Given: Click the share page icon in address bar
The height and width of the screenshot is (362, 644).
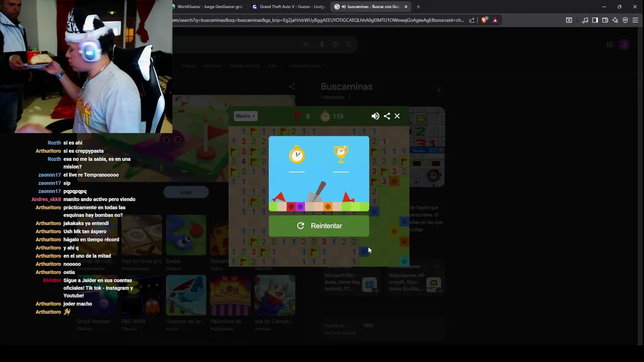Looking at the screenshot, I should tap(472, 20).
